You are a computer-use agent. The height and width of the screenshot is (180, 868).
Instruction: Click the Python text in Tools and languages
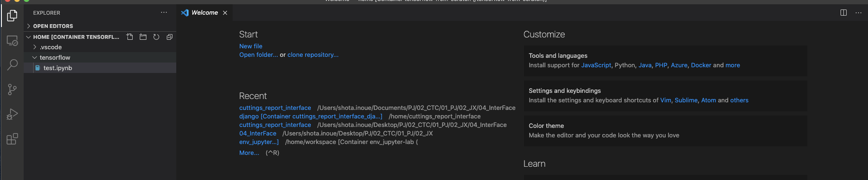pos(625,65)
